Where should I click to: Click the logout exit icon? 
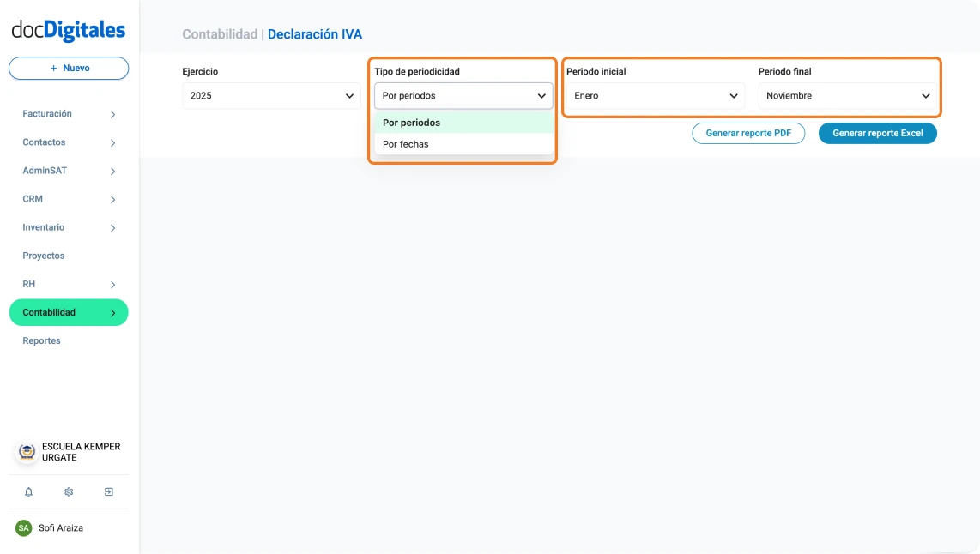click(109, 492)
